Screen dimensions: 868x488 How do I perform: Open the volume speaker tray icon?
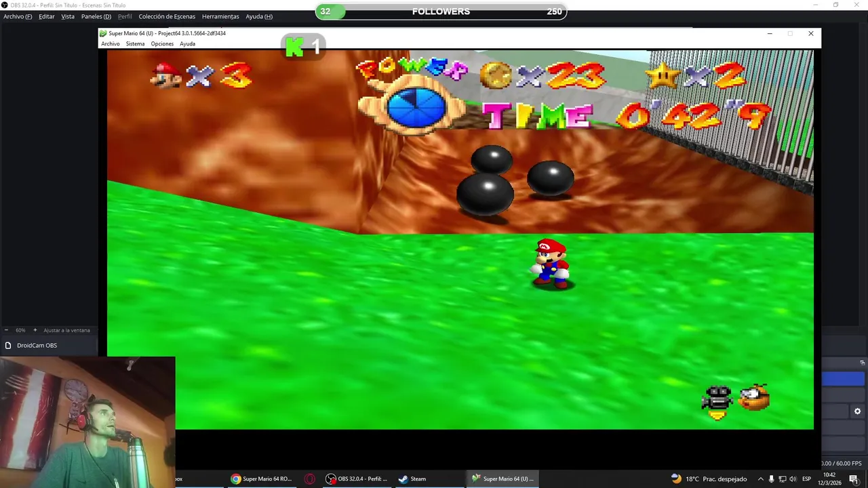click(x=793, y=479)
